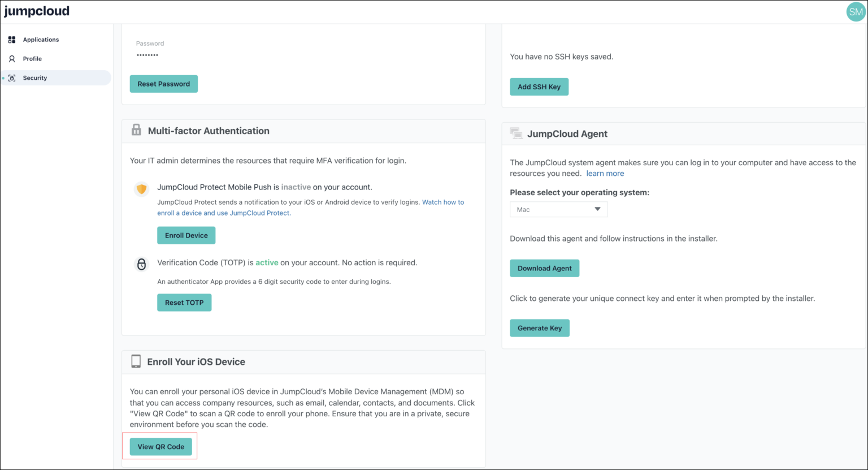This screenshot has width=868, height=470.
Task: Open the operating system dropdown showing Mac
Action: pyautogui.click(x=558, y=209)
